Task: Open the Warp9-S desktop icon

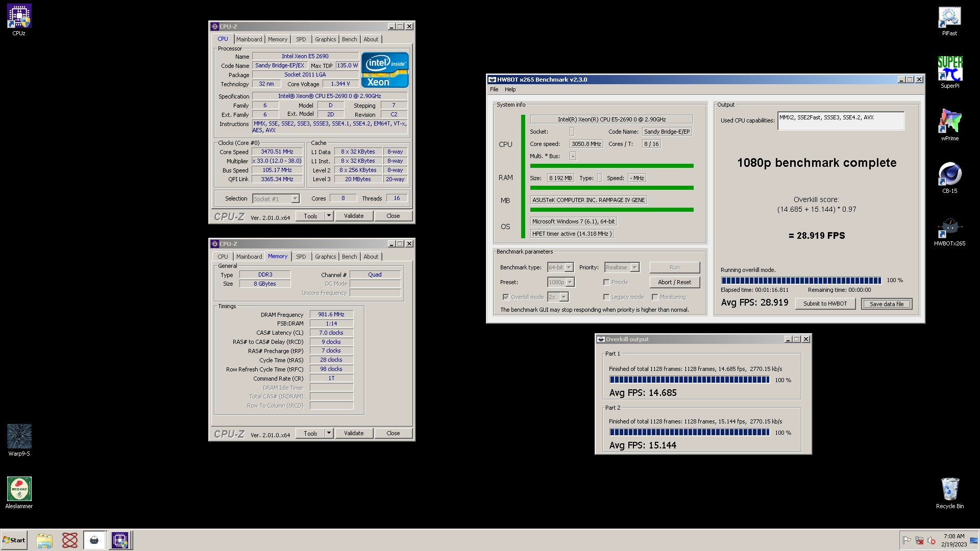Action: pyautogui.click(x=19, y=440)
